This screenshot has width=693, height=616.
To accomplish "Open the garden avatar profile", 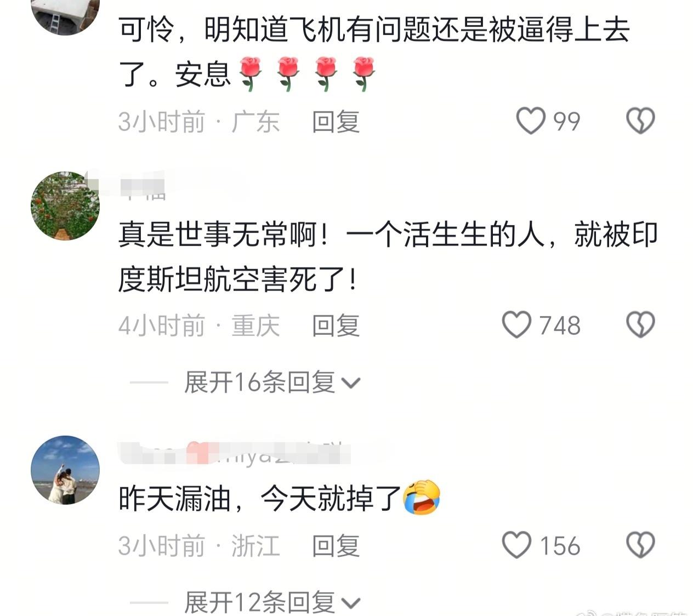I will [x=65, y=206].
